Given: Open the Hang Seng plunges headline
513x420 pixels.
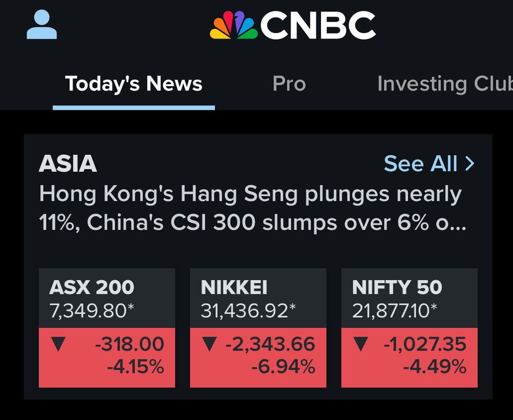Looking at the screenshot, I should pos(252,208).
